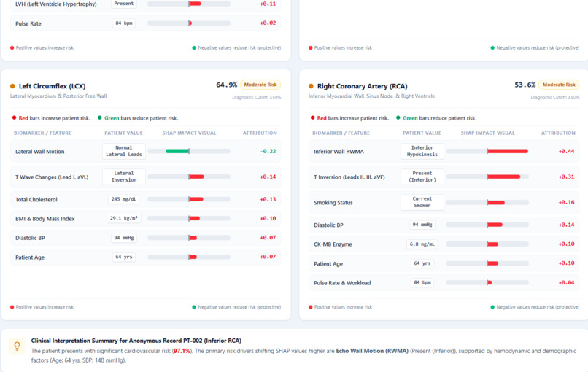Click the Inferior Wall RWMA red SHAP bar
588x372 pixels.
507,151
